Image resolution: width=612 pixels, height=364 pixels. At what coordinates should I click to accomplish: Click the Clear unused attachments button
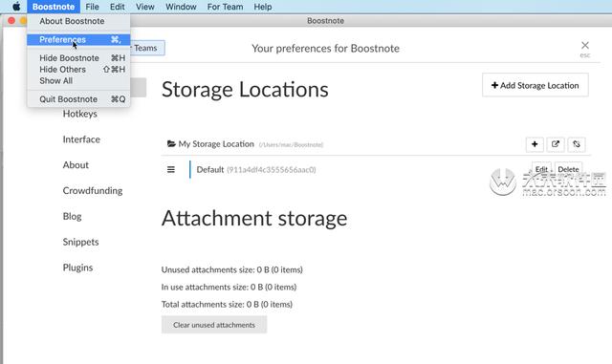214,325
